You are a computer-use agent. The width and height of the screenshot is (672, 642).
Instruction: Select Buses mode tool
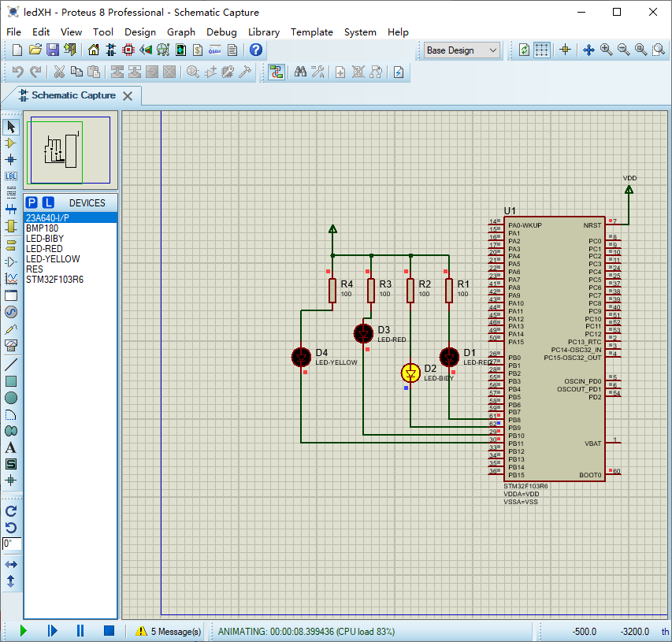[11, 210]
